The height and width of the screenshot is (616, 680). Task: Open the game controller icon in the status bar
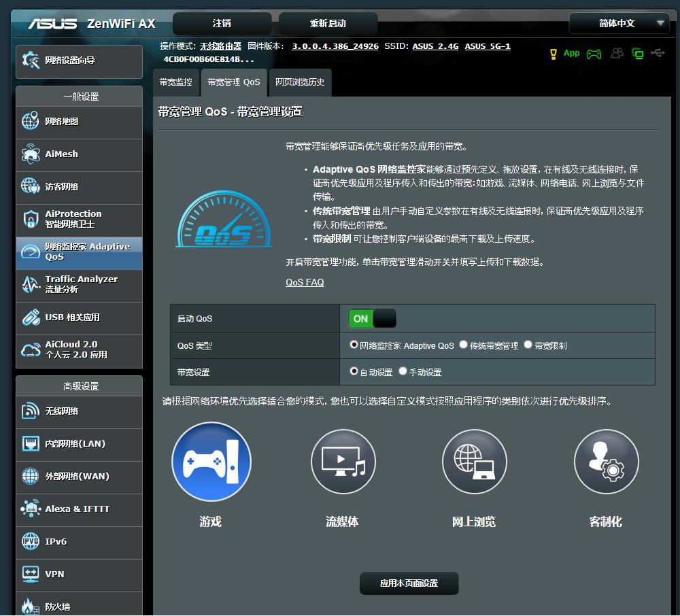click(x=594, y=54)
